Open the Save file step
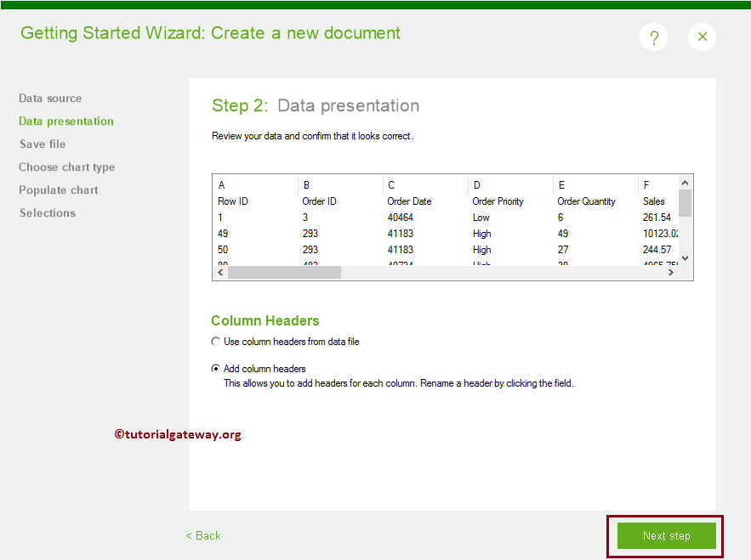Screen dimensions: 751x560 [43, 144]
